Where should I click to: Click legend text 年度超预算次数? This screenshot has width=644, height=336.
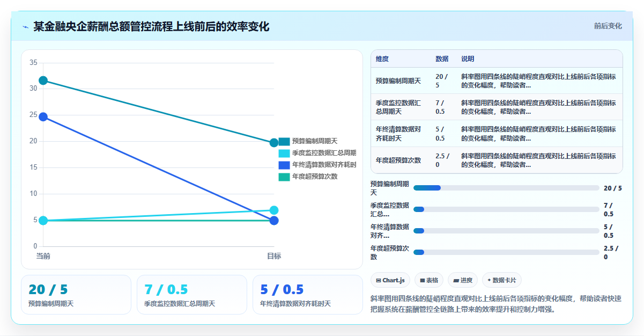(315, 177)
